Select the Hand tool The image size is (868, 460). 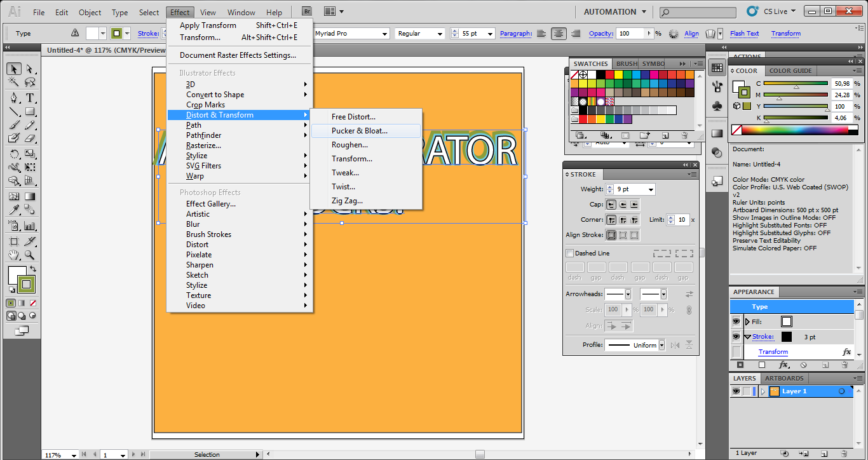point(14,255)
